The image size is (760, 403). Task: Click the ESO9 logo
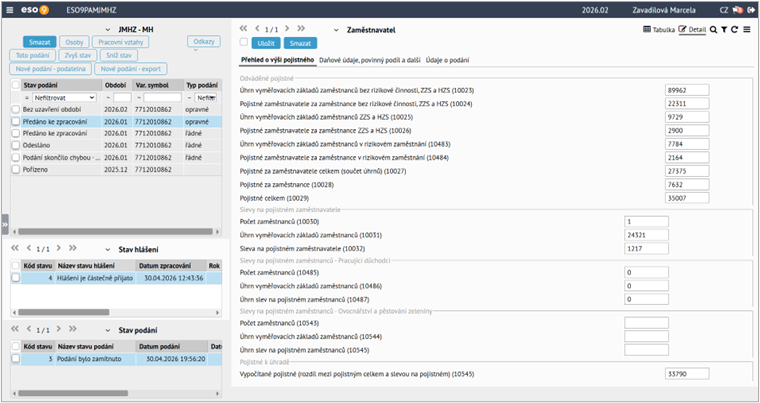tap(35, 10)
